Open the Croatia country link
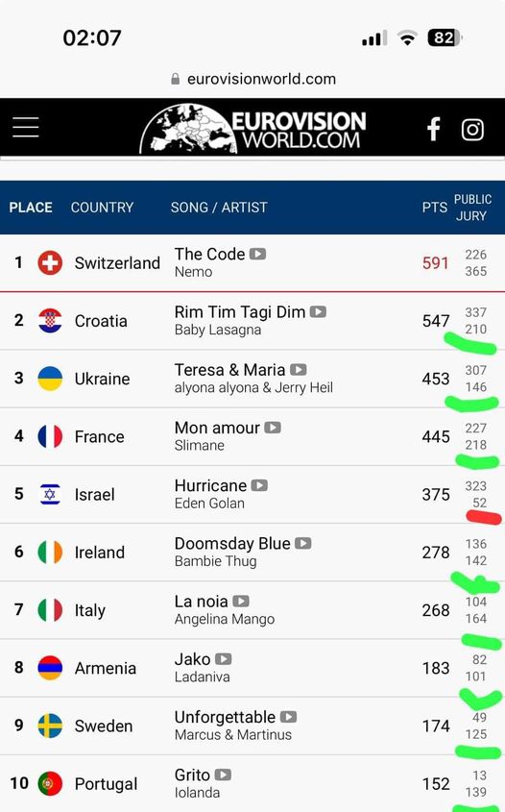The height and width of the screenshot is (812, 505). point(101,321)
